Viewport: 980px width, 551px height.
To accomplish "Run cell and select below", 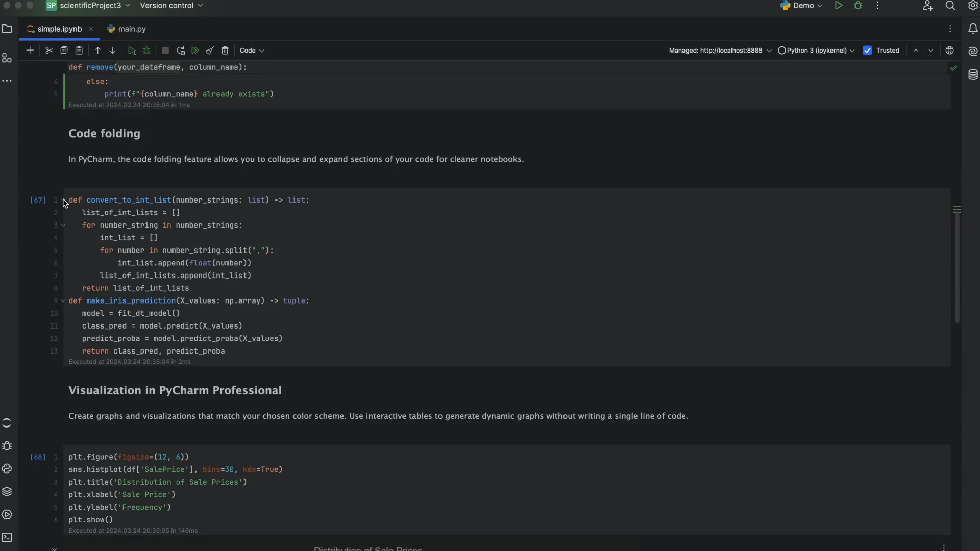I will [132, 51].
